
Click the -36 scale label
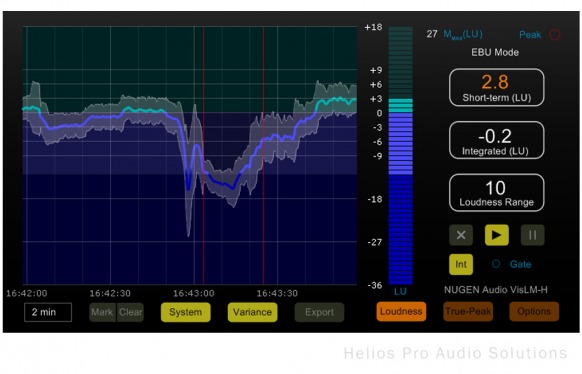coord(375,285)
